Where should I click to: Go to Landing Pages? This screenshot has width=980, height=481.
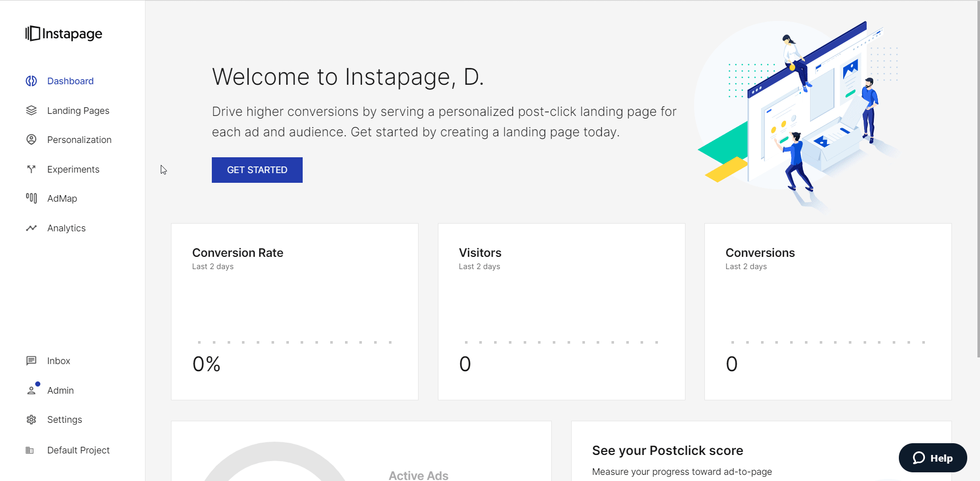[78, 111]
